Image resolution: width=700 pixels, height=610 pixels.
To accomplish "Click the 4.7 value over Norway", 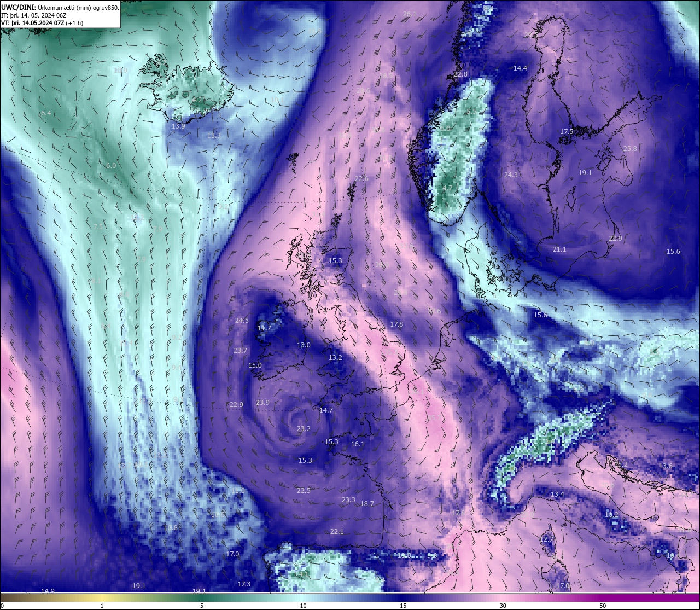I will [x=447, y=187].
